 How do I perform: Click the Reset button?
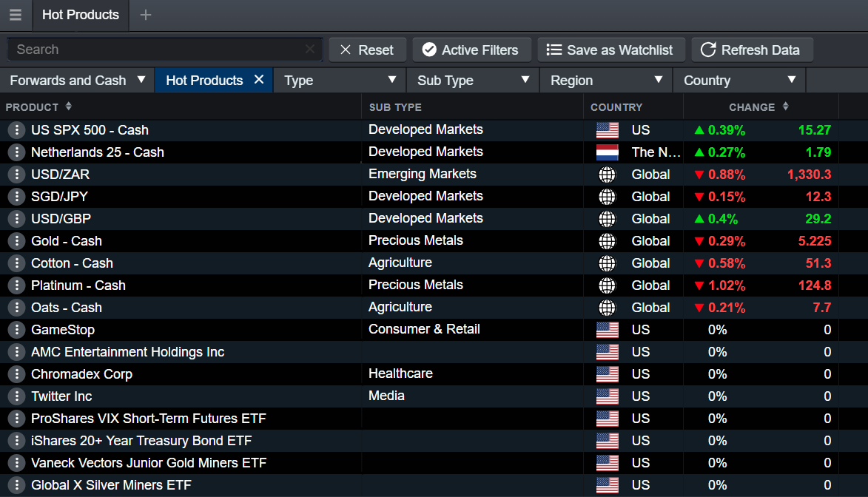pyautogui.click(x=368, y=50)
